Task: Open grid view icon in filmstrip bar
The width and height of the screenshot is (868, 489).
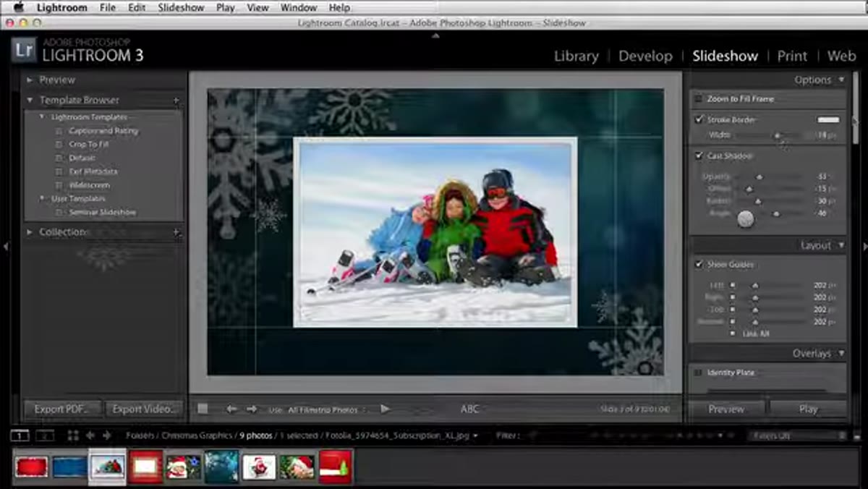Action: 73,435
